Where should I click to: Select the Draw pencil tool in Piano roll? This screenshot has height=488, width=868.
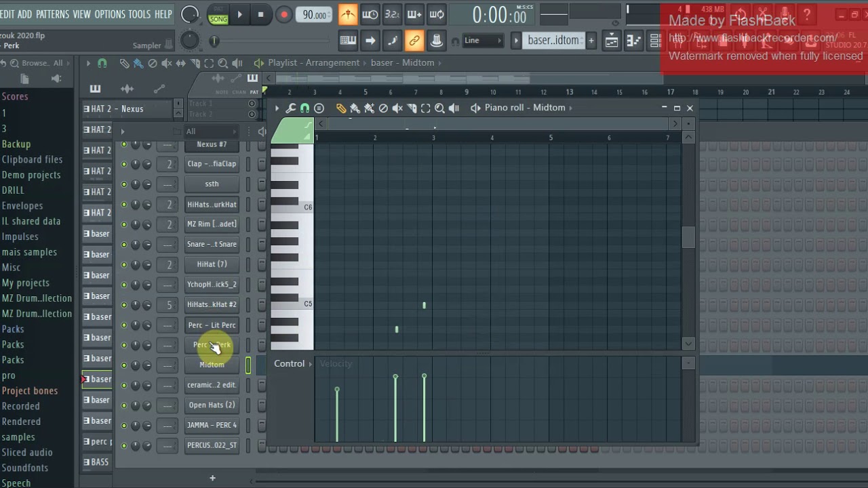tap(341, 108)
